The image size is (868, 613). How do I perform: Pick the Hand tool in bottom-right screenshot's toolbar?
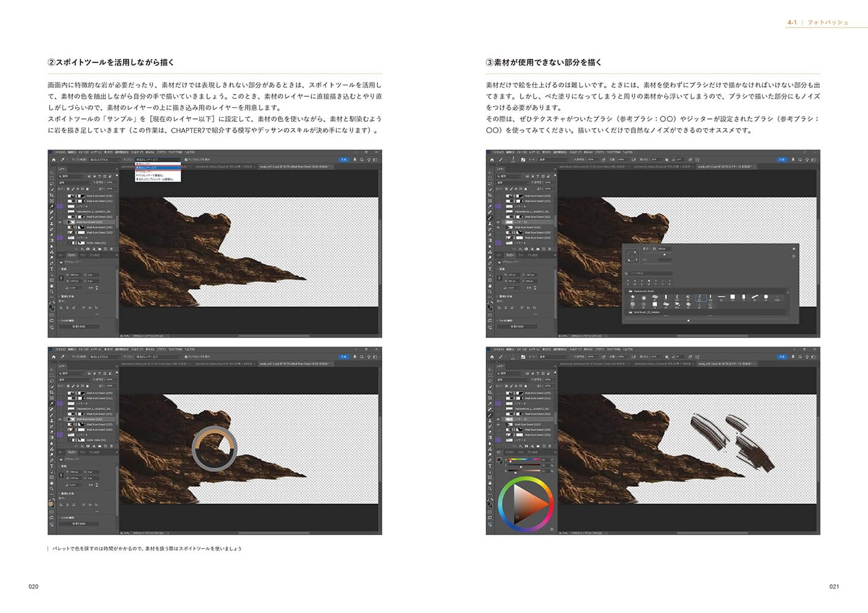pos(490,483)
